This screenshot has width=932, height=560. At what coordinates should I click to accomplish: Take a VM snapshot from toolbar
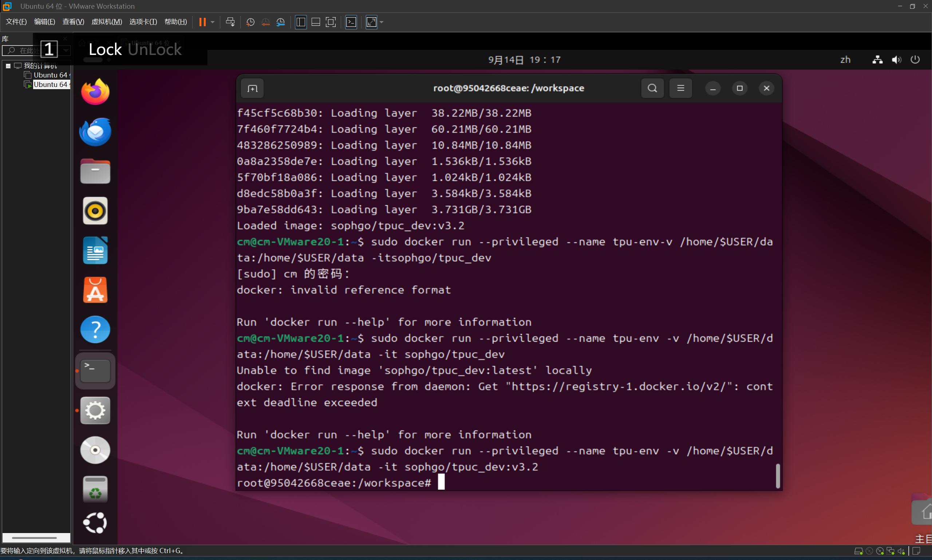250,22
